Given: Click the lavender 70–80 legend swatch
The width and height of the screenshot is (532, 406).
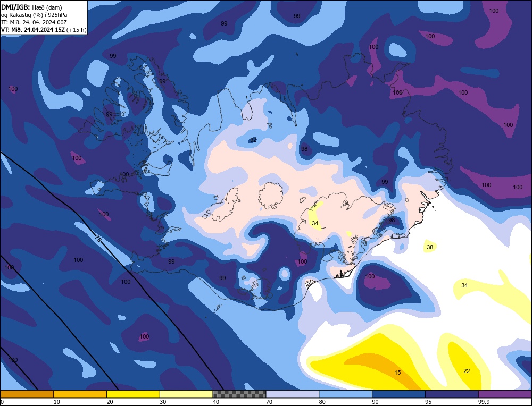Looking at the screenshot, I should point(293,394).
